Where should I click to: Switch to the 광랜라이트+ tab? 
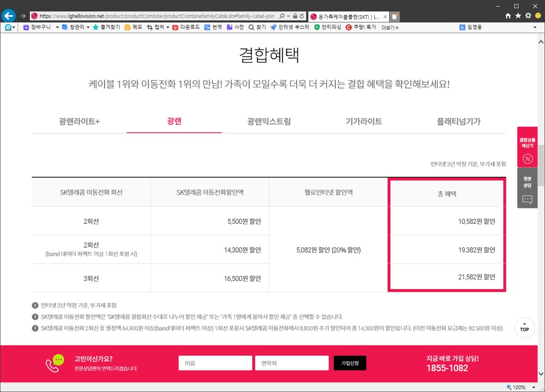tap(80, 121)
